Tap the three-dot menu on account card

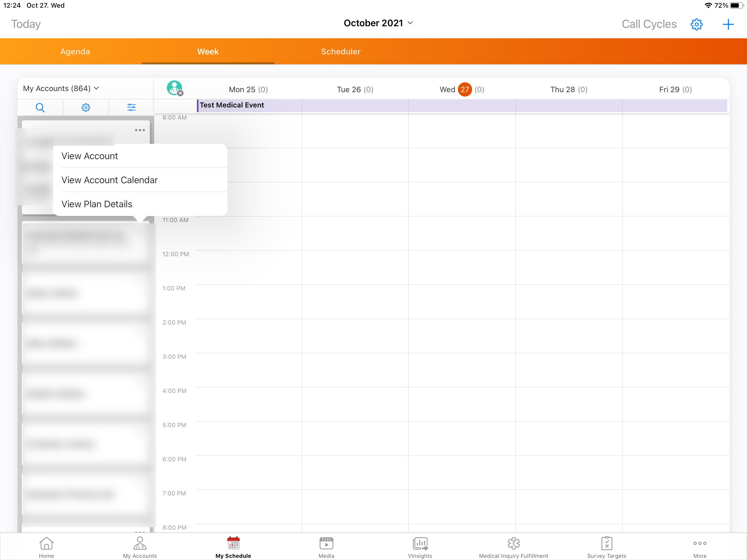[140, 130]
